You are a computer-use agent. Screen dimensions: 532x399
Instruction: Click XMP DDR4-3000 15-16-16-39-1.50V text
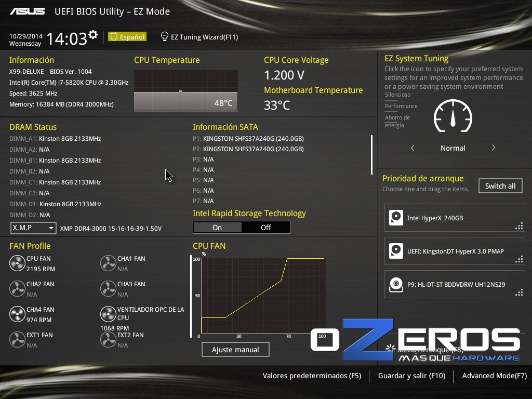111,229
